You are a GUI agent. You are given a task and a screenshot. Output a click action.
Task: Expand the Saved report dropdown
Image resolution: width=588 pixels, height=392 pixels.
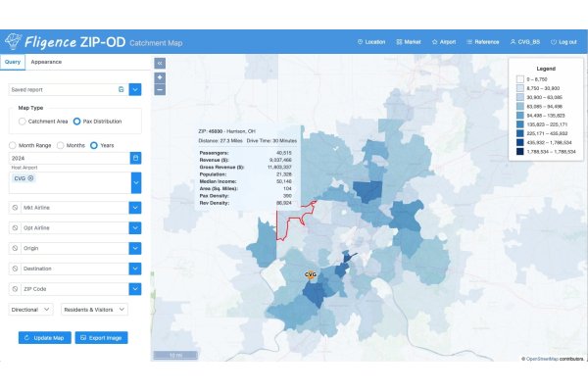point(135,89)
